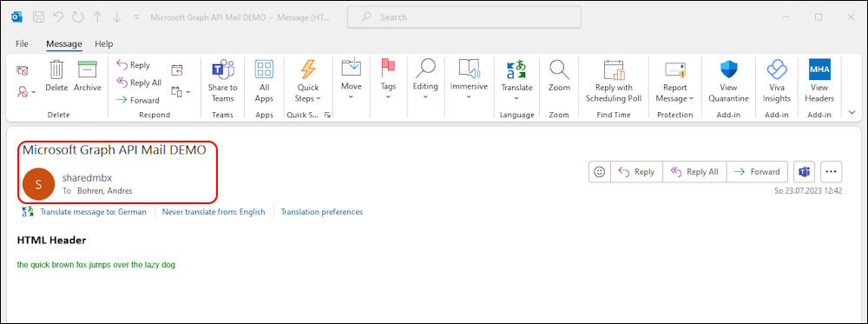Image resolution: width=868 pixels, height=324 pixels.
Task: Open the Quick Steps dialog launcher
Action: coord(327,115)
